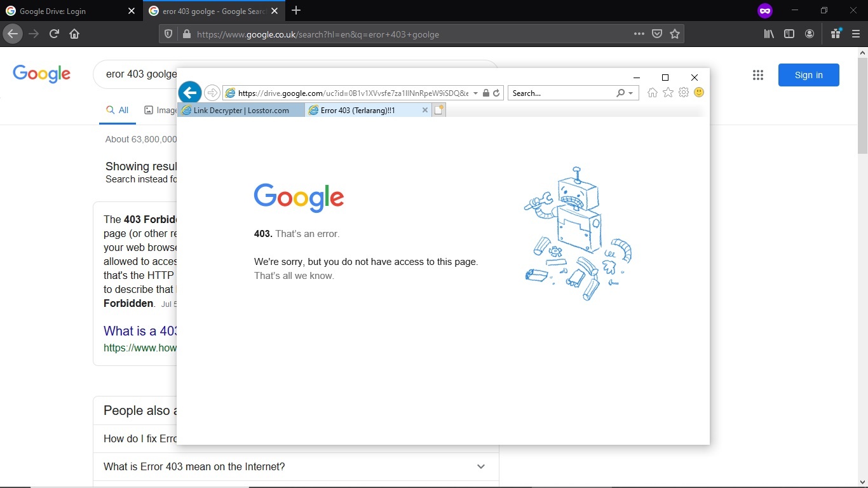Image resolution: width=868 pixels, height=488 pixels.
Task: Close the Google Drive: Login tab
Action: (x=132, y=11)
